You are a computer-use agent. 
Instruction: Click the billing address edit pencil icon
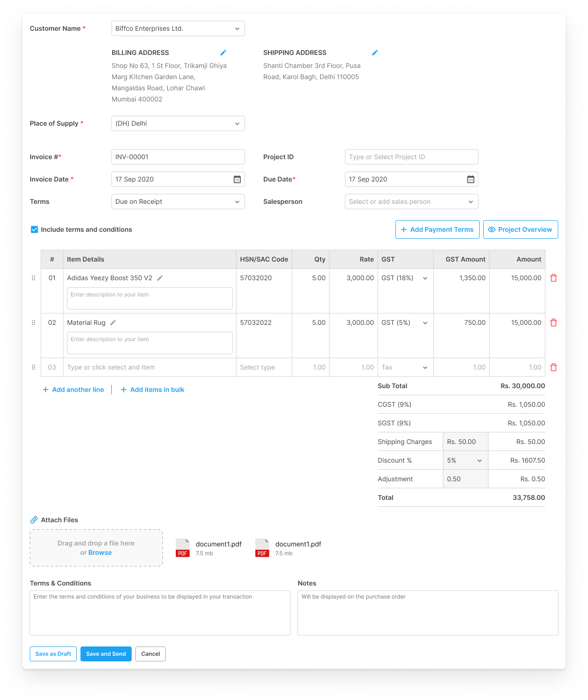point(223,53)
